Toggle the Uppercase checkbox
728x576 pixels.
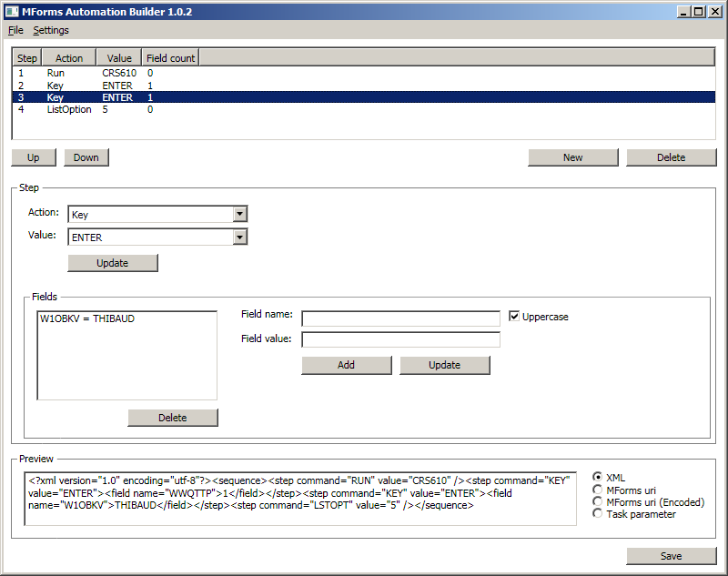515,317
